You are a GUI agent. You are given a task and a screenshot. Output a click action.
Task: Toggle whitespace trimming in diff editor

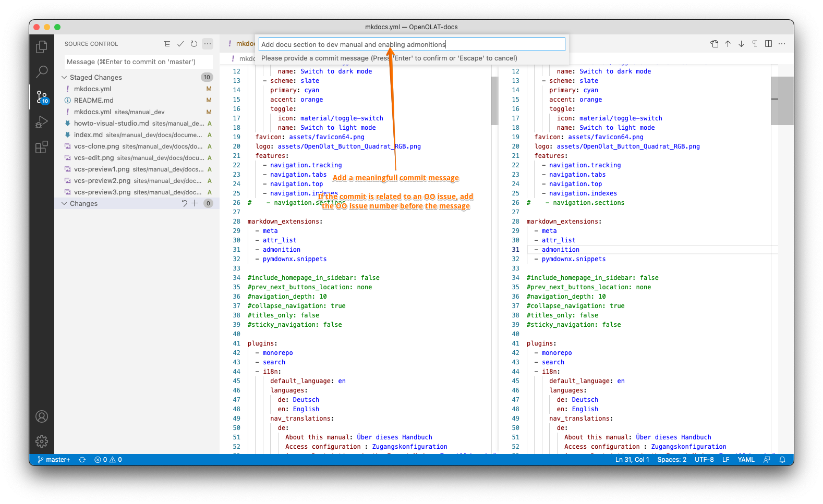point(755,44)
